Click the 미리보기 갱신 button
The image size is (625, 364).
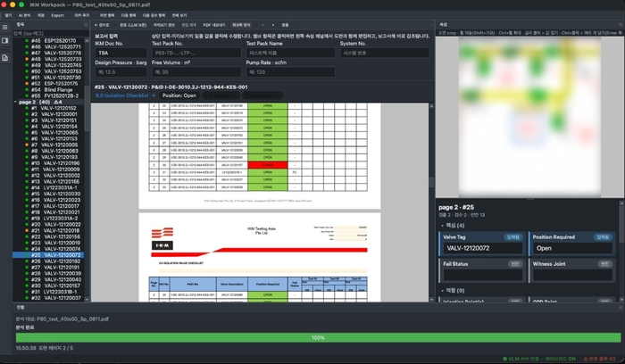[164, 25]
